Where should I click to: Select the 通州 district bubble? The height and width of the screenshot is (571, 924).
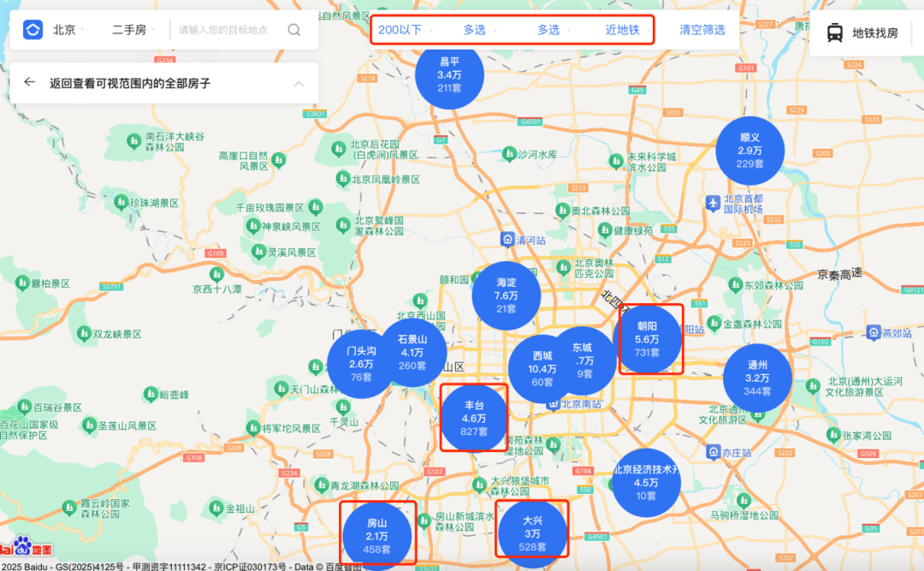tap(757, 378)
